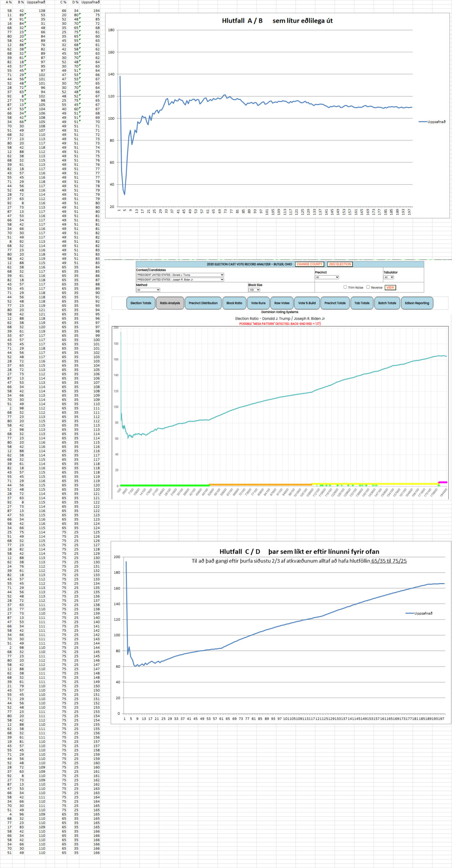
Task: Click the 'Election Ratio - Donald J. Trump' chart heading
Action: [x=280, y=319]
